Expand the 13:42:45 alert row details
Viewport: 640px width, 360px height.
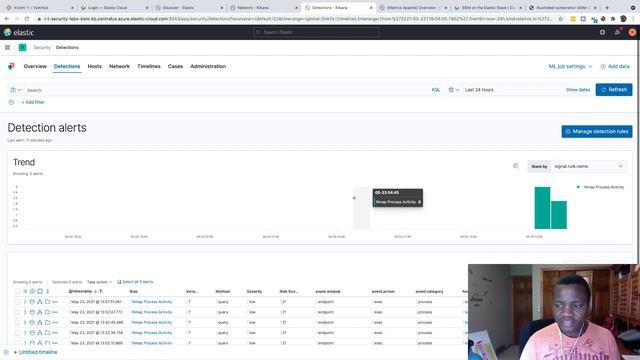pos(25,322)
